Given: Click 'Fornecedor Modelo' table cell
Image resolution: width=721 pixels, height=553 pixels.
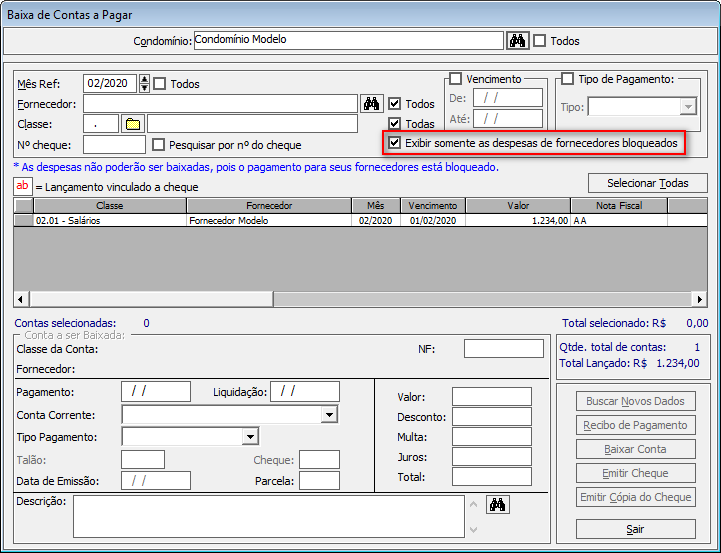Looking at the screenshot, I should coord(269,220).
